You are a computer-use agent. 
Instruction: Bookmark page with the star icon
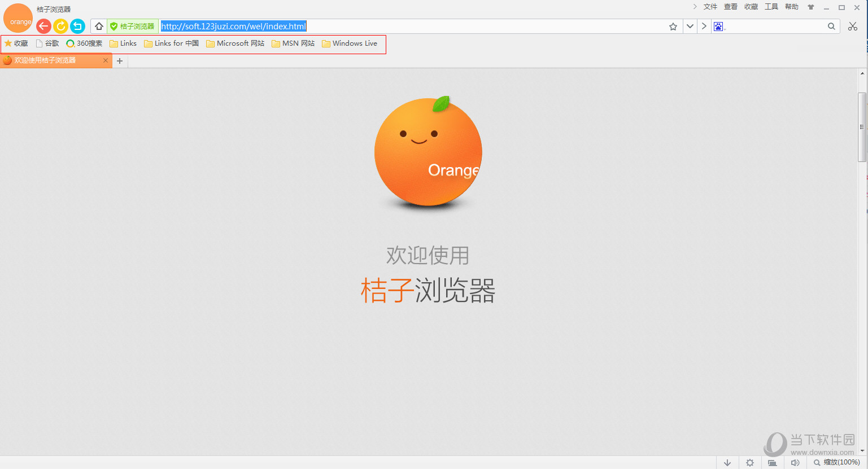(673, 27)
